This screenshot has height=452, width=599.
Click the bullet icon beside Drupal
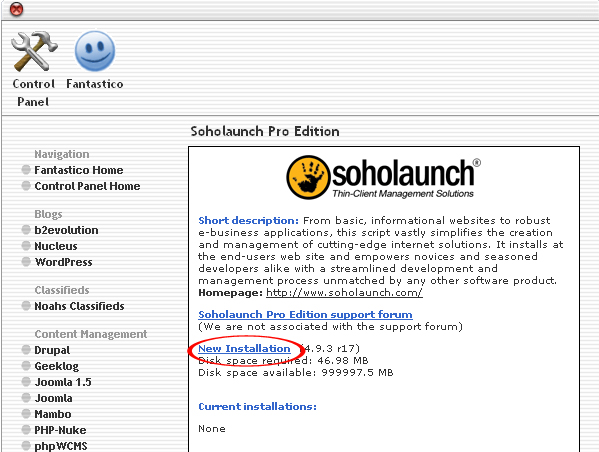26,350
